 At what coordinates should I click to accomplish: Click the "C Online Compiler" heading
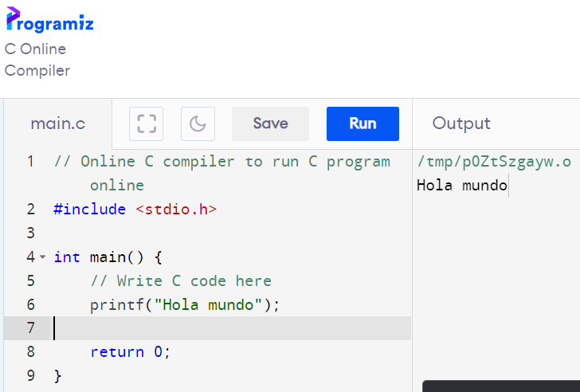[37, 60]
